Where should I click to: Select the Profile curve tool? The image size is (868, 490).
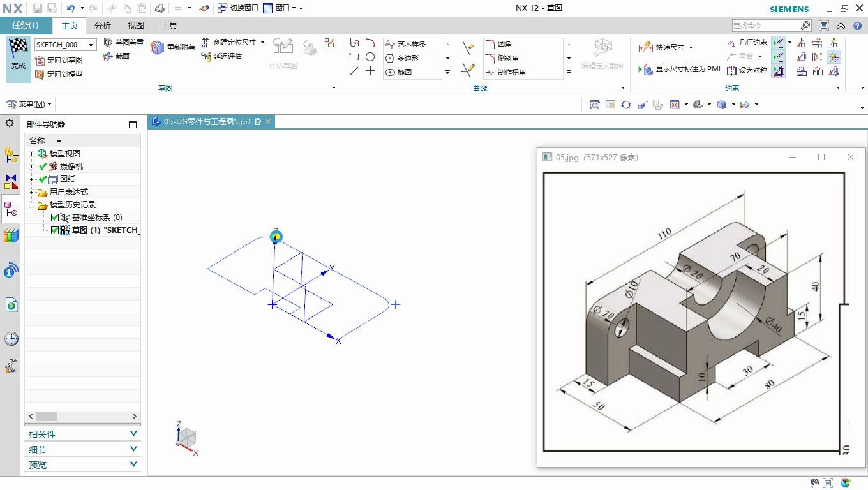pos(354,43)
